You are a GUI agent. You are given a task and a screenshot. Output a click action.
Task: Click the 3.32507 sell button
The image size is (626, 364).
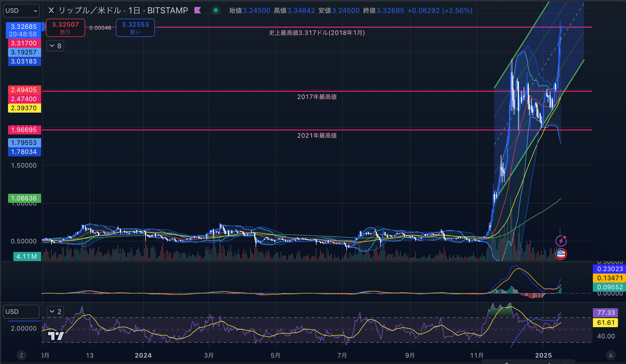point(65,28)
